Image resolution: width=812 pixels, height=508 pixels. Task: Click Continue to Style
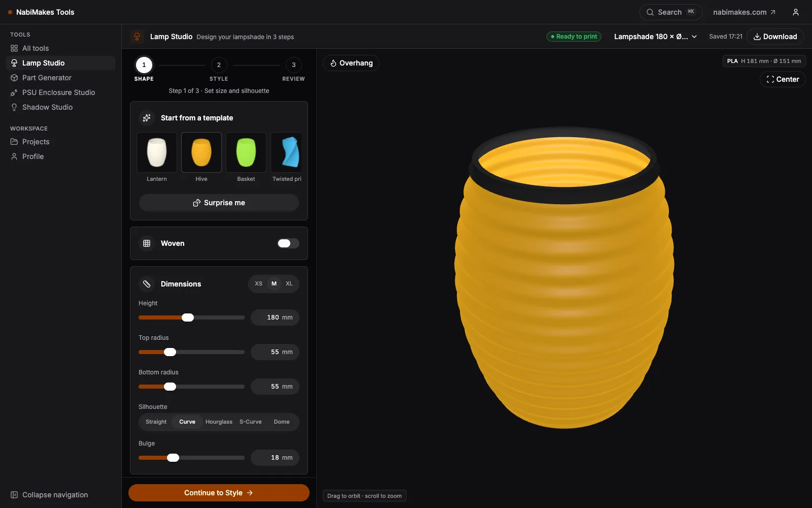pyautogui.click(x=219, y=493)
